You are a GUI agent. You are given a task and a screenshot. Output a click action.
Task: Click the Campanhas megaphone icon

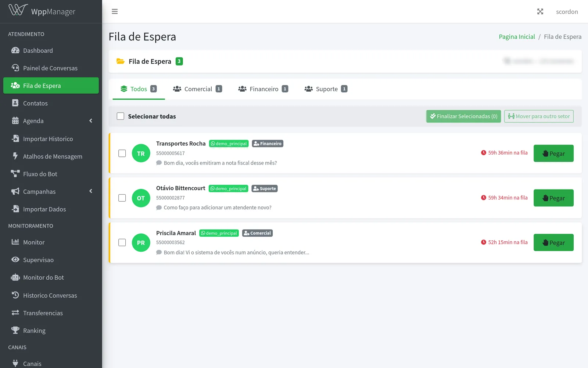point(15,191)
